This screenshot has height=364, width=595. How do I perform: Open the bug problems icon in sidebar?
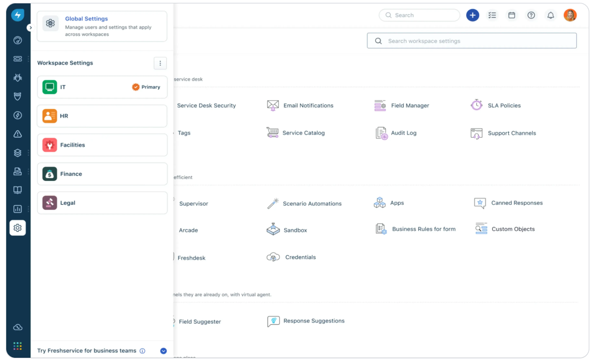point(18,78)
